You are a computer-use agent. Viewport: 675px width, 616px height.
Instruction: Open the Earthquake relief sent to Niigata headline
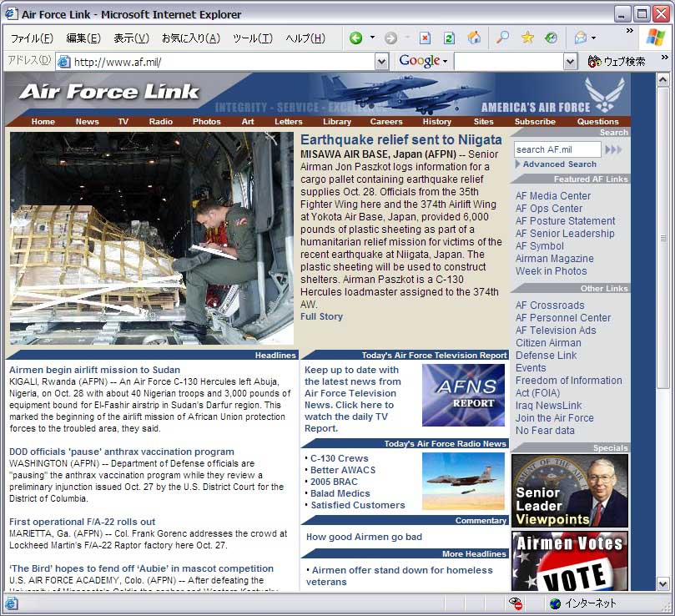(401, 139)
